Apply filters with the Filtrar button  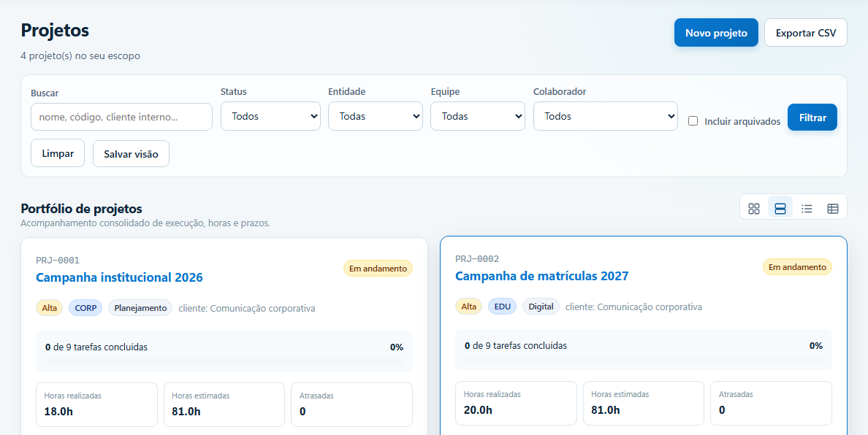(812, 118)
